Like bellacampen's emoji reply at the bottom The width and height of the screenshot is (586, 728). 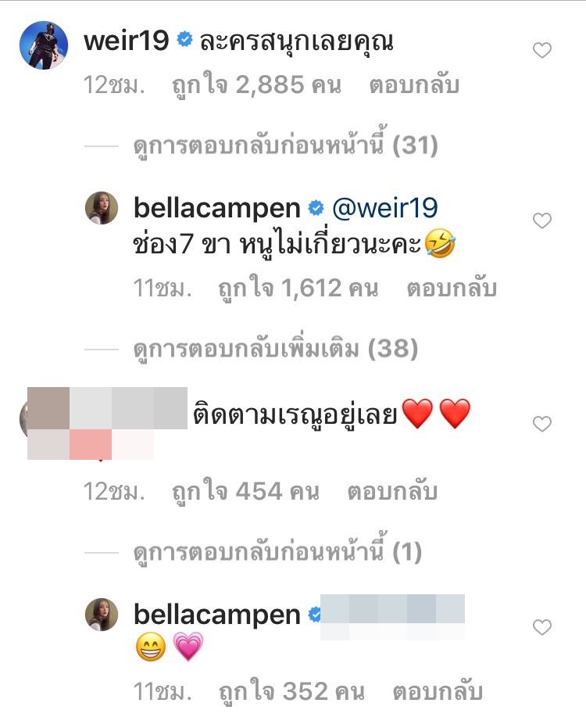pos(542,627)
